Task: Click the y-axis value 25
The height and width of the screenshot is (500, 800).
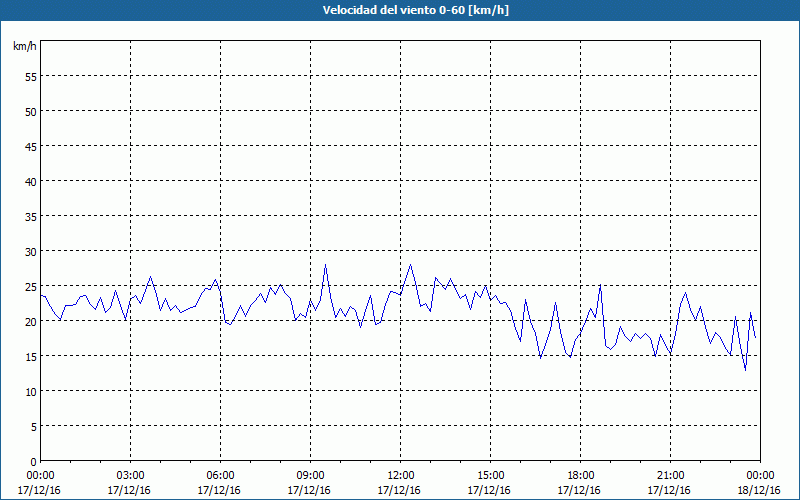Action: [31, 286]
